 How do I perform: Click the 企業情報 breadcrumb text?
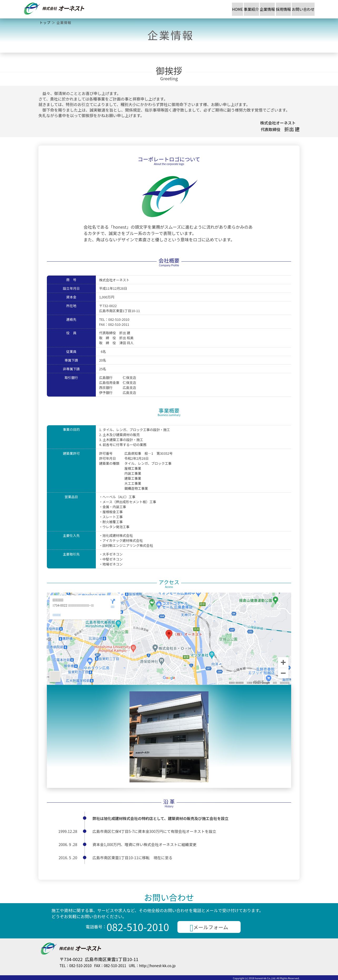[x=63, y=23]
